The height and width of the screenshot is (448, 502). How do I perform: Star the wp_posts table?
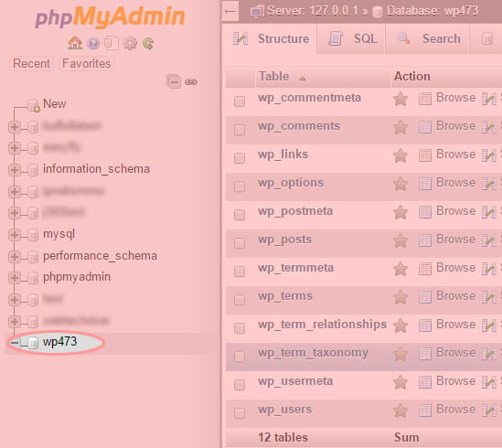click(x=401, y=240)
